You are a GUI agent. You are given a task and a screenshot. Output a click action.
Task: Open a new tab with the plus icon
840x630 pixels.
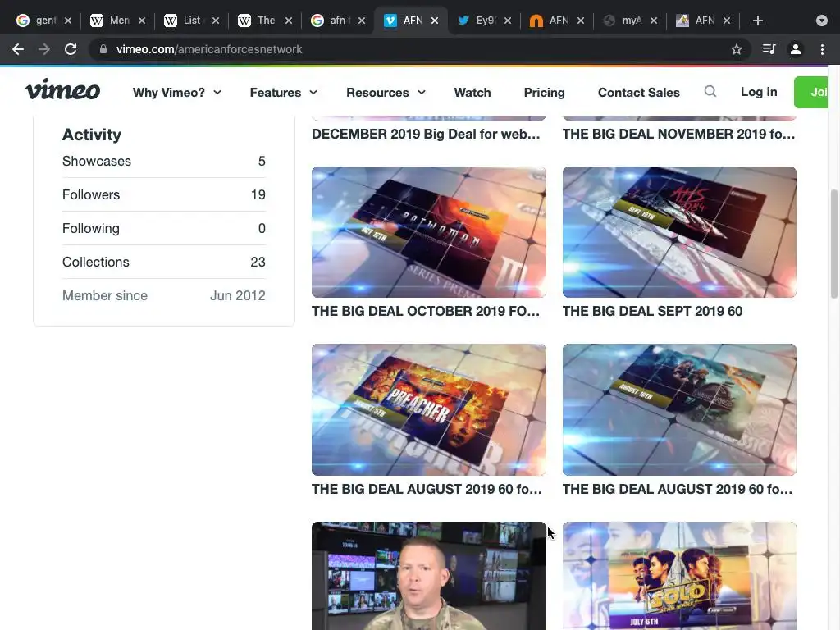point(757,21)
